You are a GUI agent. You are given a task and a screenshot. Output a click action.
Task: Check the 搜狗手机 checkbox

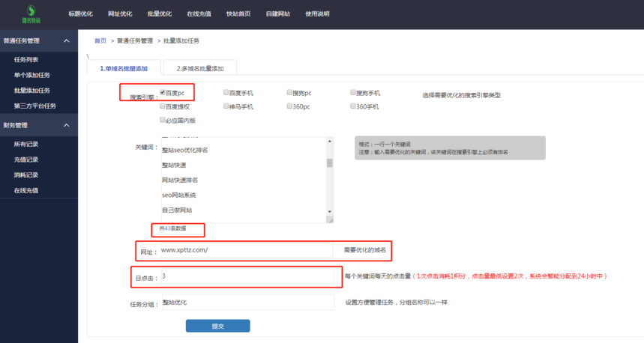353,92
